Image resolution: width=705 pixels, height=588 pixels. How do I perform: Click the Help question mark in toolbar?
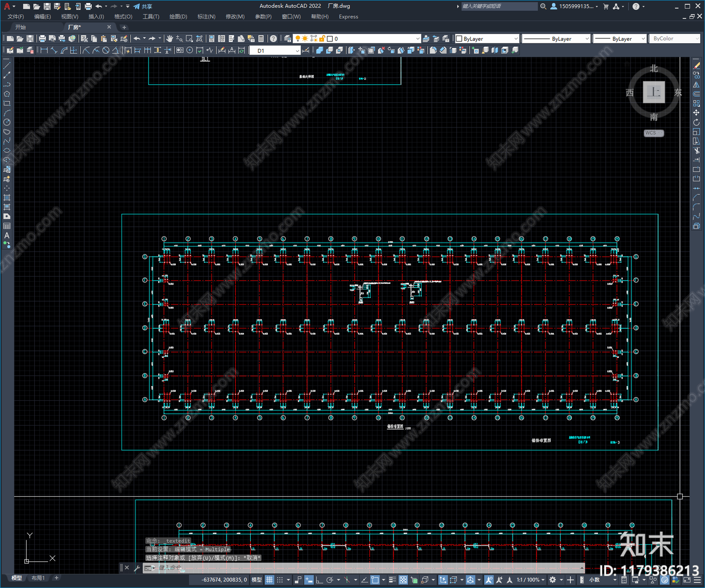[x=274, y=39]
